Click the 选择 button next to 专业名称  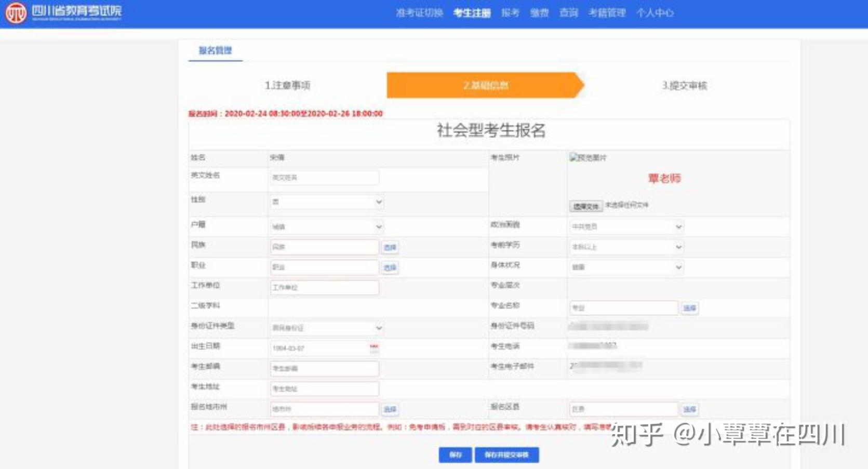coord(689,308)
